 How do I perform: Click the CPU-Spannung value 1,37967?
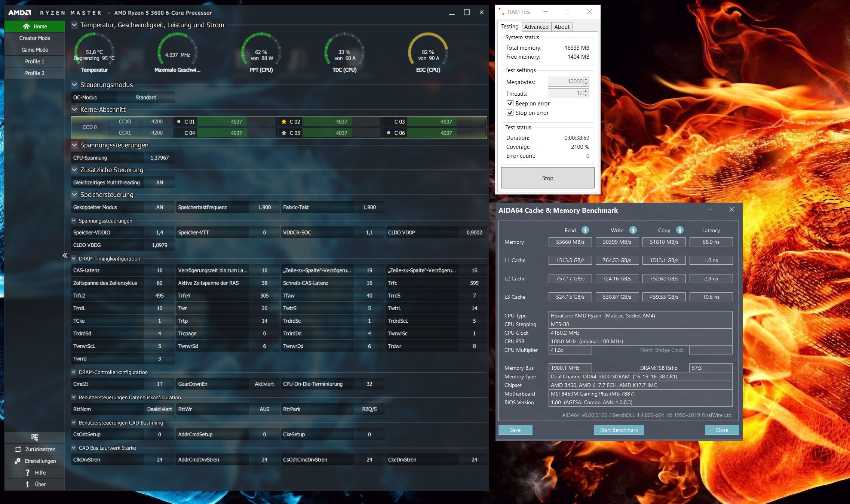(160, 158)
